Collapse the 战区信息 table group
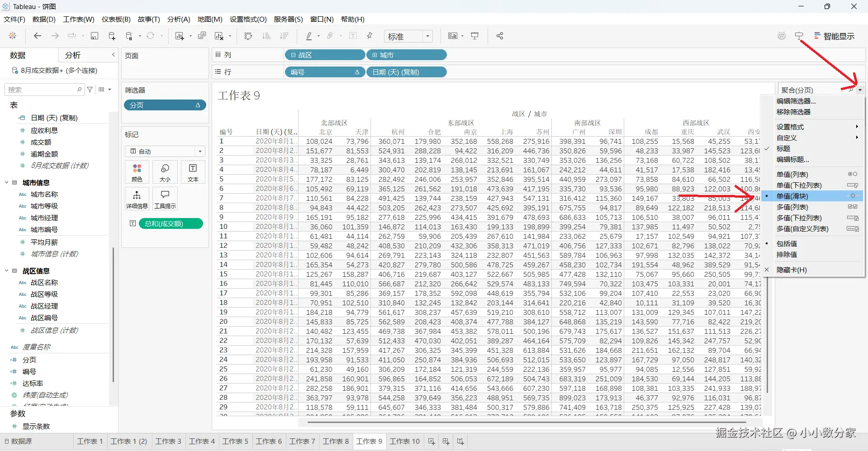 [6, 271]
